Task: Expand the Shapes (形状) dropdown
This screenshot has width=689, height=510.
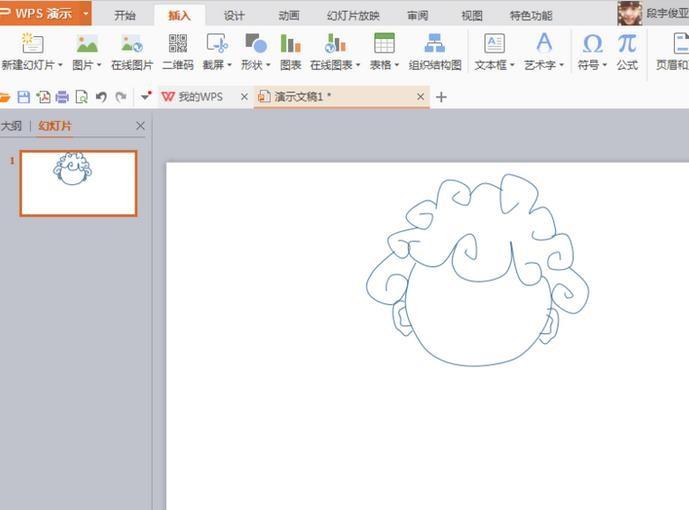Action: point(255,65)
